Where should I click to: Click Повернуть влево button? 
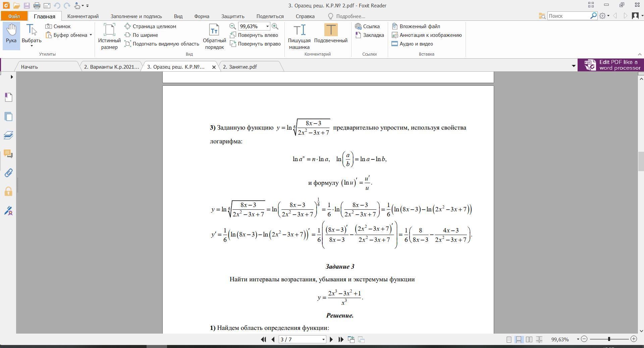tap(254, 35)
